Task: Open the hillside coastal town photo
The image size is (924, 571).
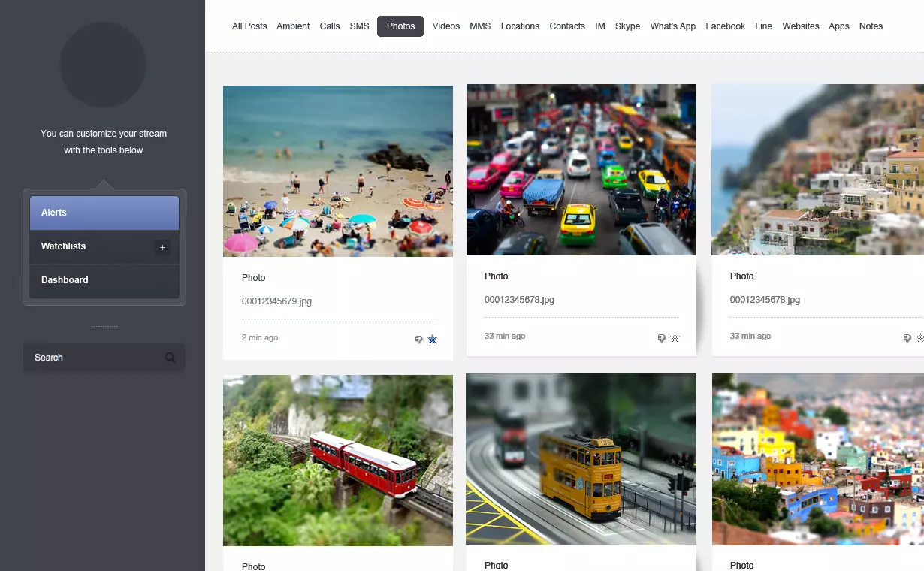Action: (x=817, y=170)
